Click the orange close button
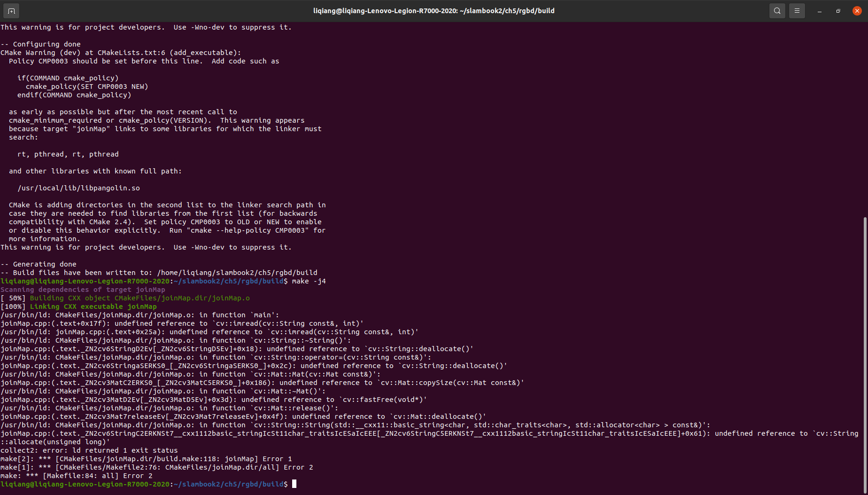Image resolution: width=868 pixels, height=495 pixels. tap(857, 10)
